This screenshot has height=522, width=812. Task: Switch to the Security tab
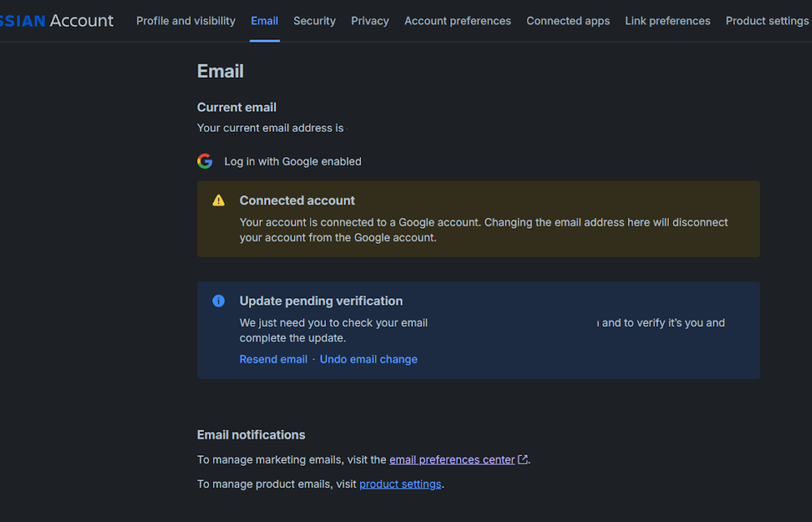point(315,20)
